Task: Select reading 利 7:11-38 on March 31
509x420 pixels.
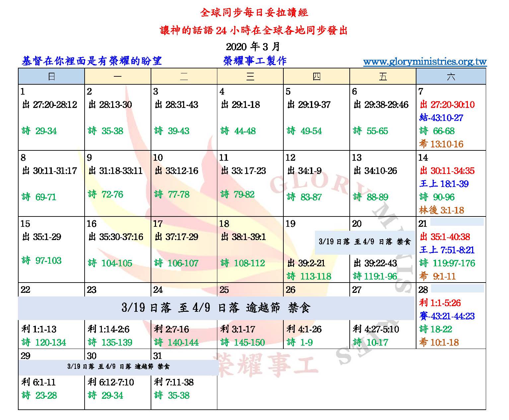Action: click(174, 382)
